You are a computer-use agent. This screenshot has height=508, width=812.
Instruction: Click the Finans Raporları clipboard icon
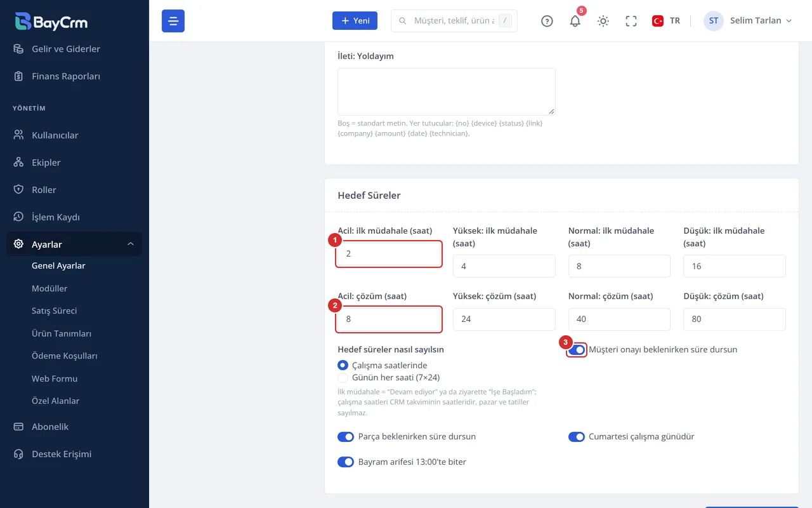(x=18, y=76)
